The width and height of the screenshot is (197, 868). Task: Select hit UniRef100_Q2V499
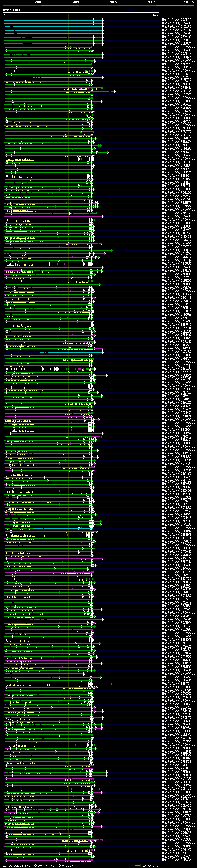[177, 216]
